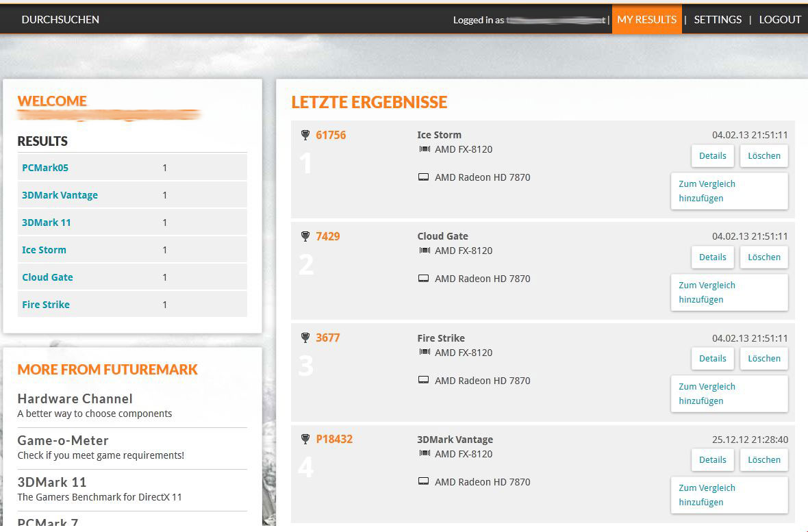Click the trophy icon next to score 7429
Screen dimensions: 808x532
click(x=305, y=237)
